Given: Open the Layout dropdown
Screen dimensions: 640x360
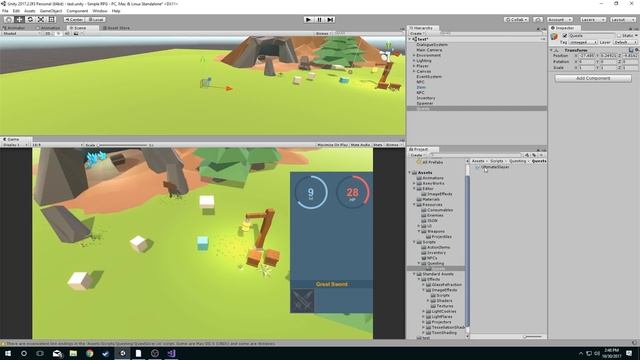Looking at the screenshot, I should click(623, 20).
